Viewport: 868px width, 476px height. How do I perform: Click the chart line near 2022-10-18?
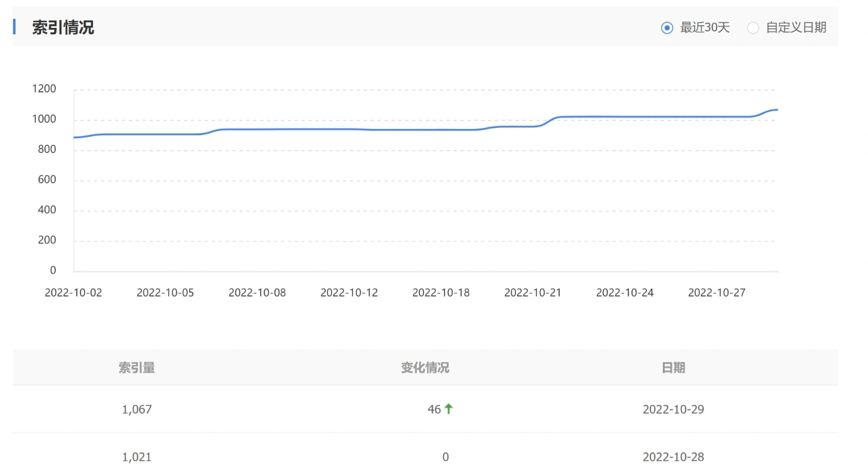(441, 129)
